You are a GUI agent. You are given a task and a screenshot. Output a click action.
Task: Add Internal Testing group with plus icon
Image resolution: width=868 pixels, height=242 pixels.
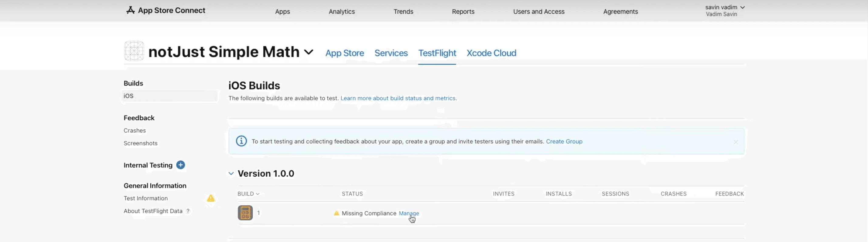pyautogui.click(x=181, y=165)
